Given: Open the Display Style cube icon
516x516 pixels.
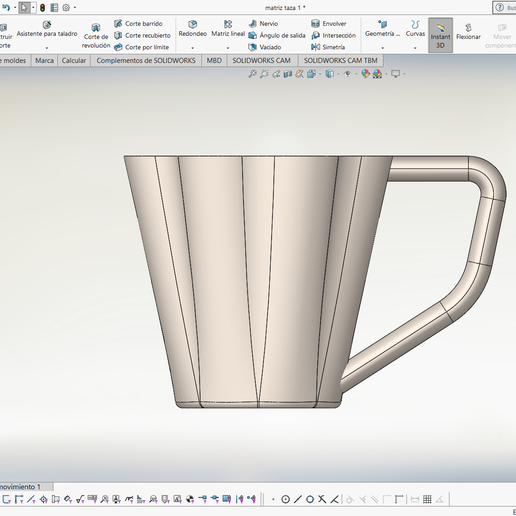Looking at the screenshot, I should [329, 74].
